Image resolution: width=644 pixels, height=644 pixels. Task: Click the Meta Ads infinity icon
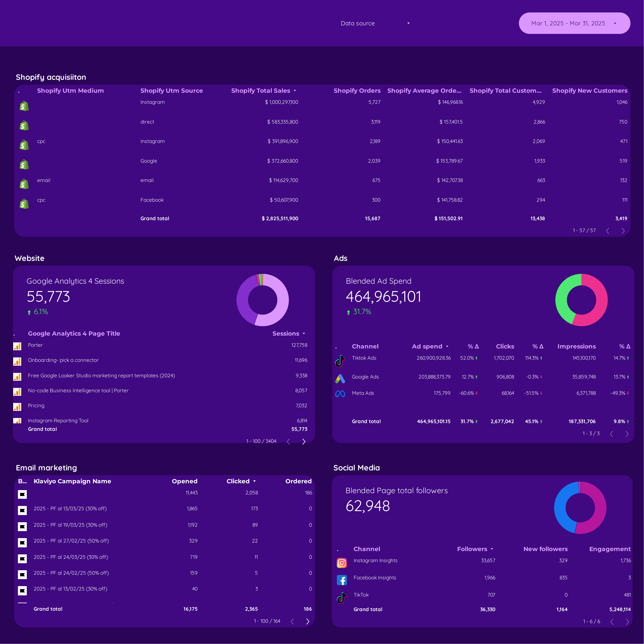340,394
